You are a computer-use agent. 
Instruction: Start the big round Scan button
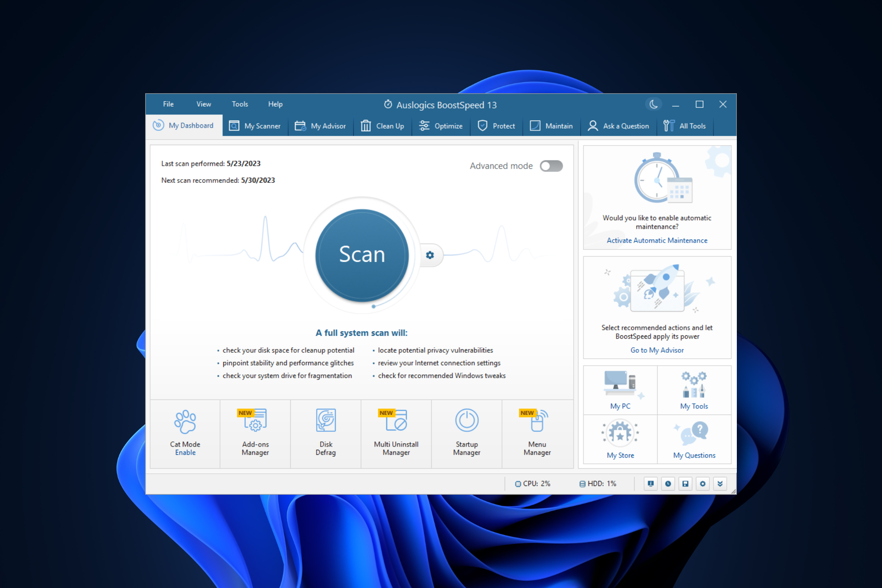tap(362, 255)
